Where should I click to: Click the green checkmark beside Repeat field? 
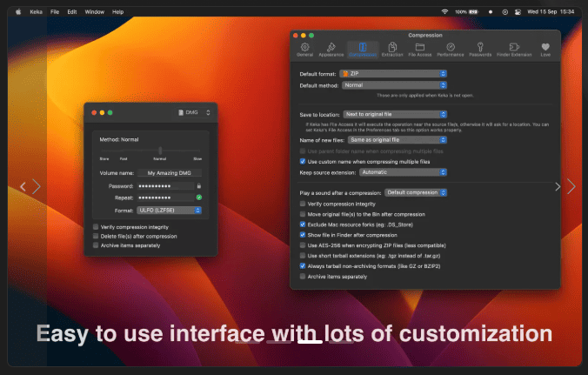pyautogui.click(x=199, y=198)
